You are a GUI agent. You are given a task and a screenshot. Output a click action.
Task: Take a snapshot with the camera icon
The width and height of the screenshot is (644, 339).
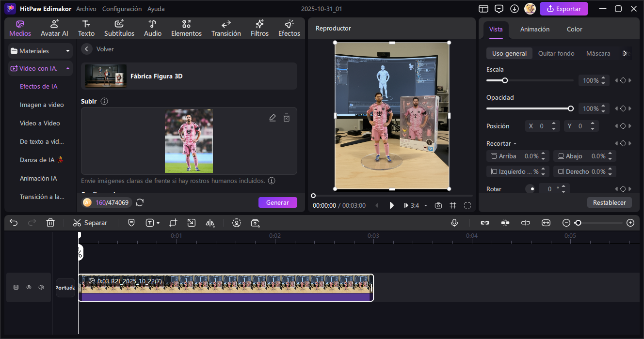[438, 205]
